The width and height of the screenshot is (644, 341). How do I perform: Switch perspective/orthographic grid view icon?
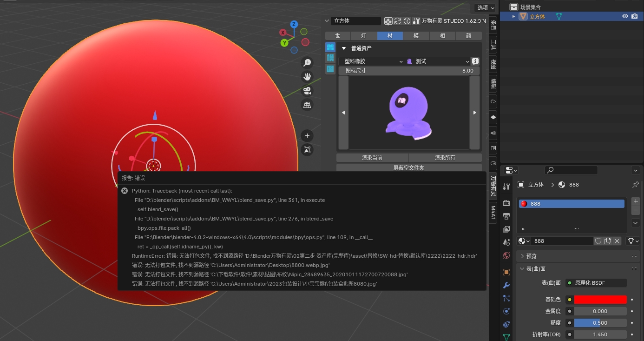tap(307, 105)
